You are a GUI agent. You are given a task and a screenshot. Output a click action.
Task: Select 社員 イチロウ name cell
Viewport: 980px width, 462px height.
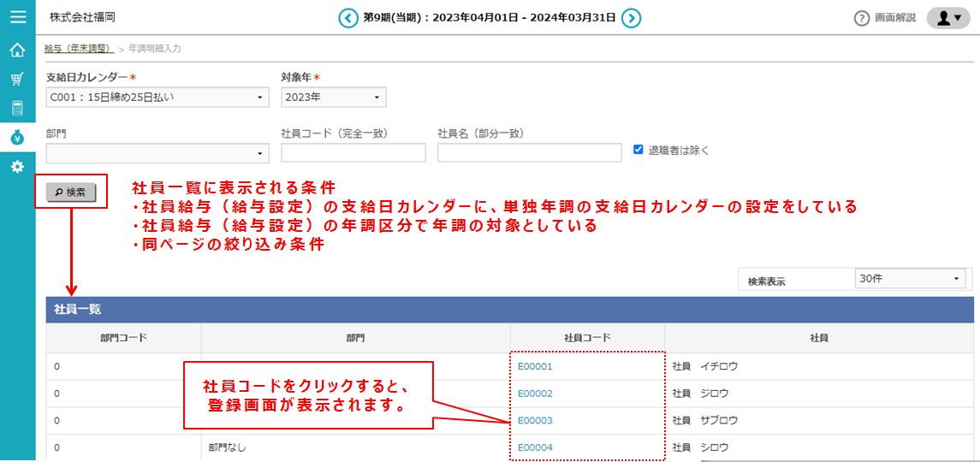point(819,367)
